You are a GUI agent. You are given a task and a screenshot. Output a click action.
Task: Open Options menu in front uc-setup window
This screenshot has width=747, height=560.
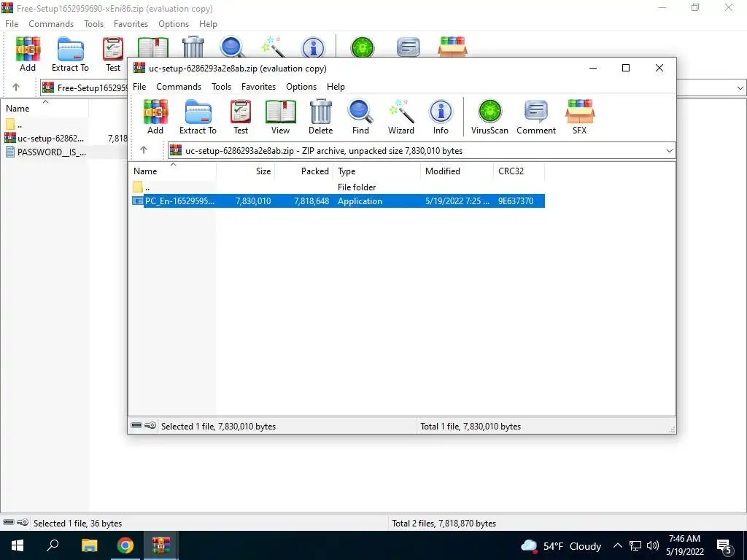(x=301, y=87)
